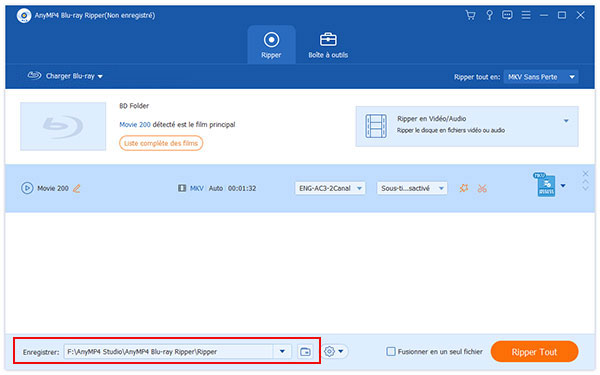Click the Movie 200 link

135,124
